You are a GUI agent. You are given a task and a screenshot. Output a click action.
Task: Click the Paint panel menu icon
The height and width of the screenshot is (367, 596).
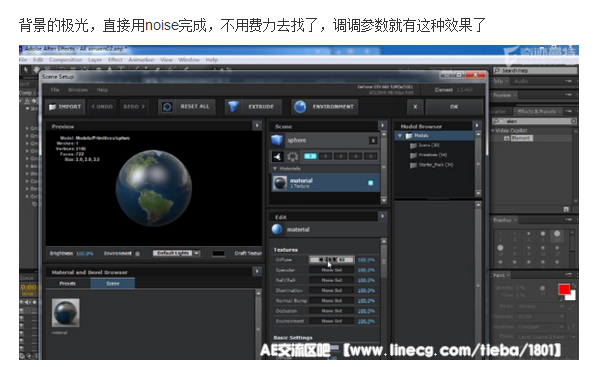click(569, 274)
